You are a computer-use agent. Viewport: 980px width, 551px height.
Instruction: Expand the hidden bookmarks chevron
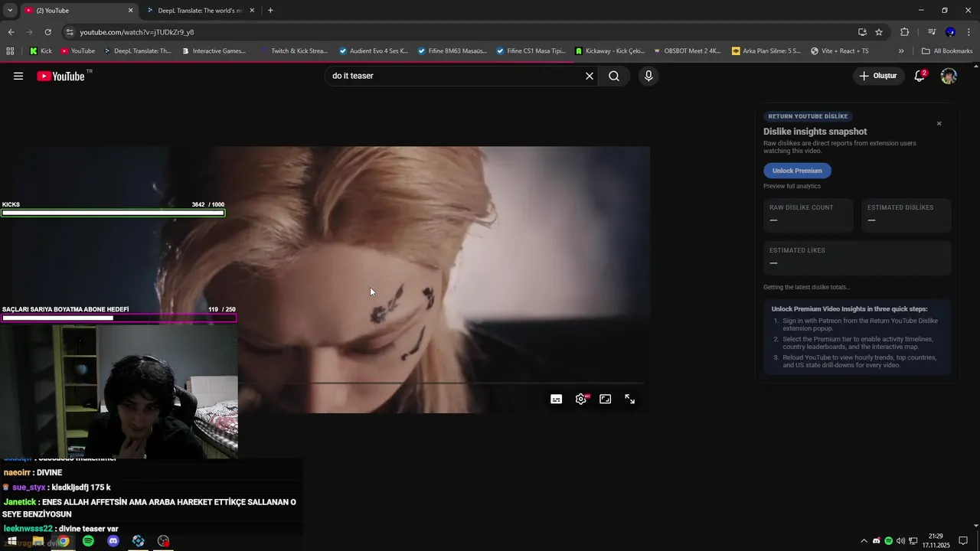[901, 51]
